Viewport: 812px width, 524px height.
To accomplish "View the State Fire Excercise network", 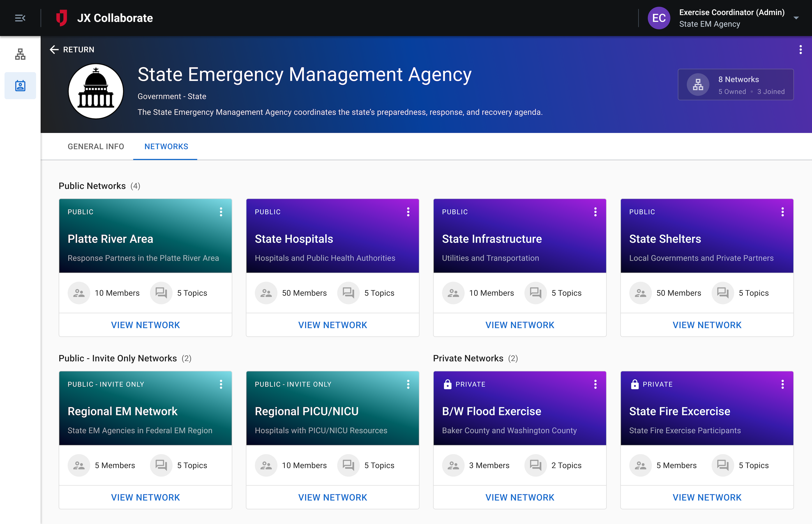I will tap(707, 497).
